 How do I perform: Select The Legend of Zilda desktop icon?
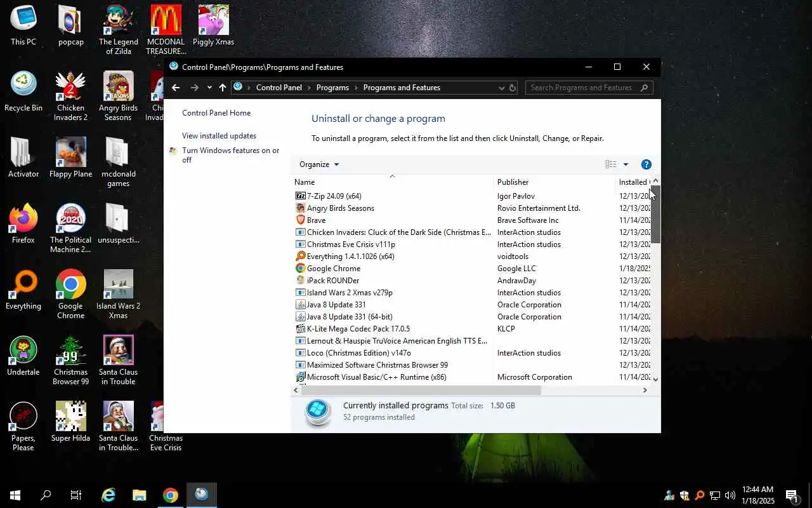[119, 30]
